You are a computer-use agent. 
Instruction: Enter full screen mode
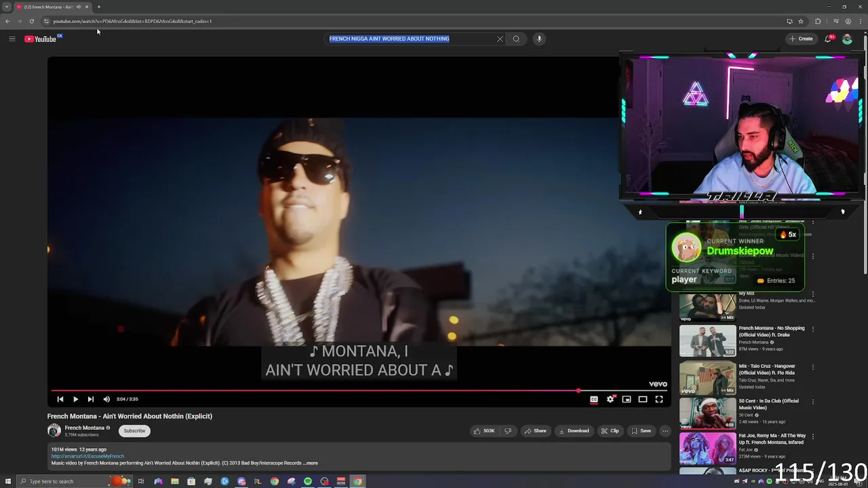pyautogui.click(x=659, y=399)
